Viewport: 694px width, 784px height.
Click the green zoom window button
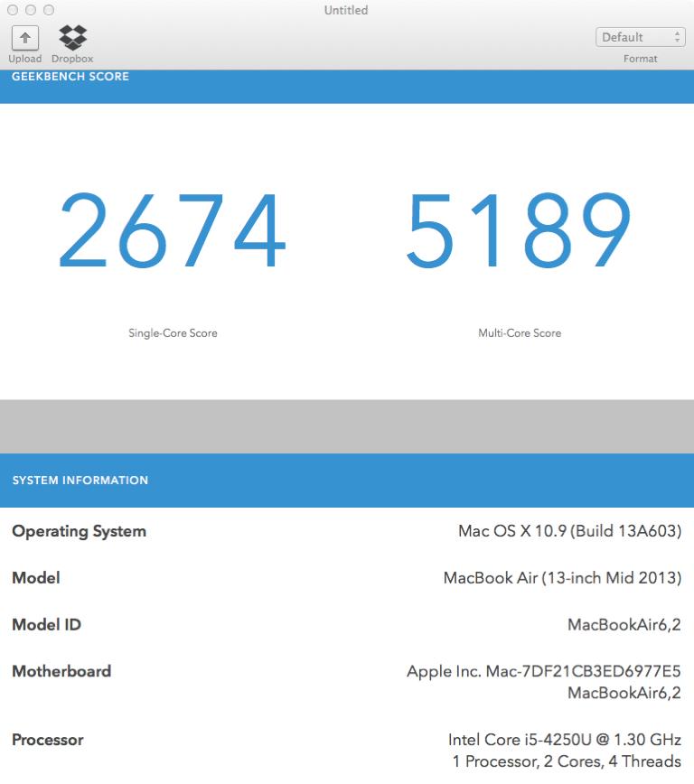pos(49,10)
